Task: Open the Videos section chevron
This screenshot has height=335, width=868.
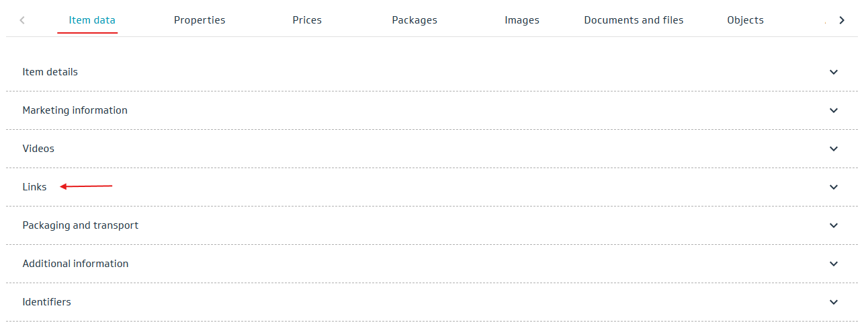Action: pyautogui.click(x=834, y=149)
